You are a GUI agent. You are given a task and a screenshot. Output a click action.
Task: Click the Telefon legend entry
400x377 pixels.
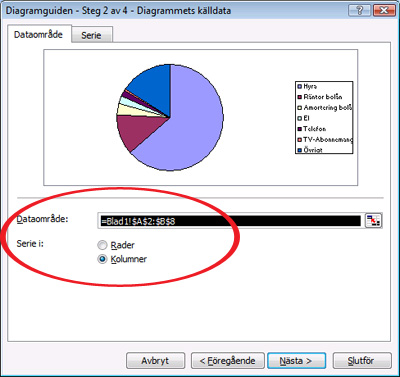click(x=312, y=129)
